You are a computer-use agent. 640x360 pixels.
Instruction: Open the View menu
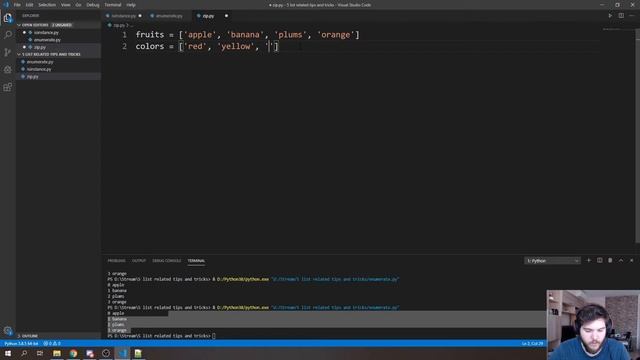coord(66,5)
